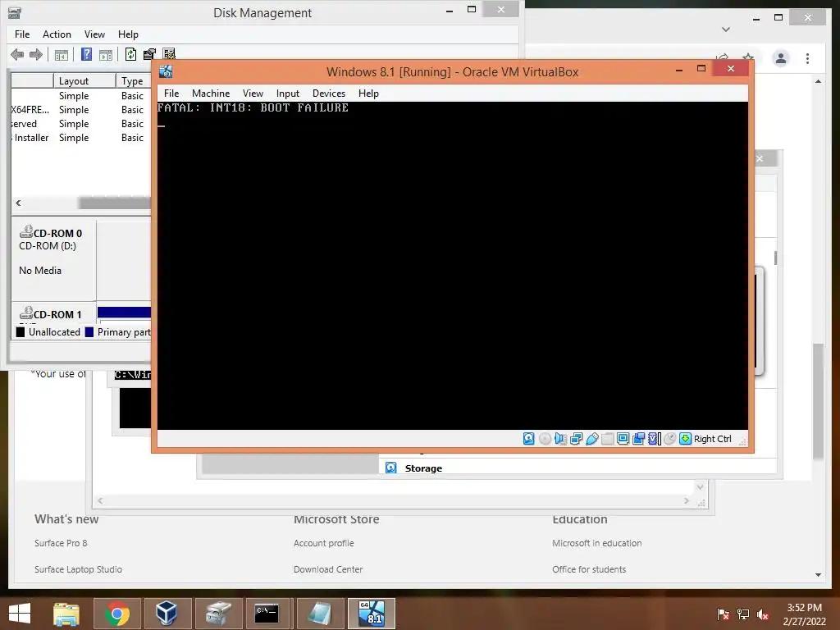Open the Account profile link

tap(323, 543)
